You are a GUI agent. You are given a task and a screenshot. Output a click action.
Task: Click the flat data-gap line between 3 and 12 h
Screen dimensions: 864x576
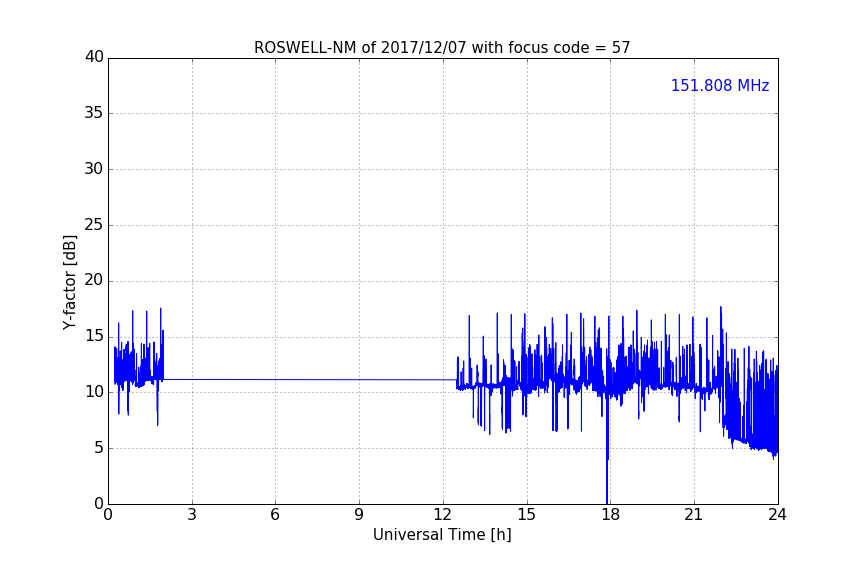310,379
